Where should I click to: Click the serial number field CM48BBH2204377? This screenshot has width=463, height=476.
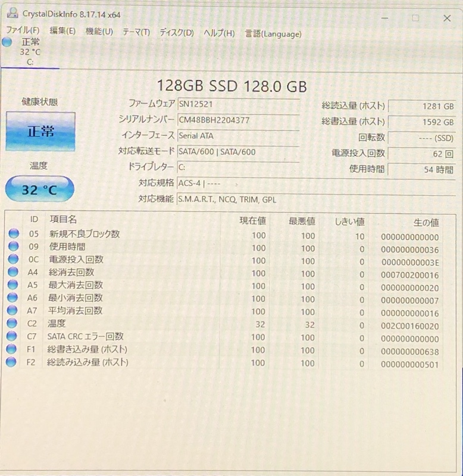[238, 120]
